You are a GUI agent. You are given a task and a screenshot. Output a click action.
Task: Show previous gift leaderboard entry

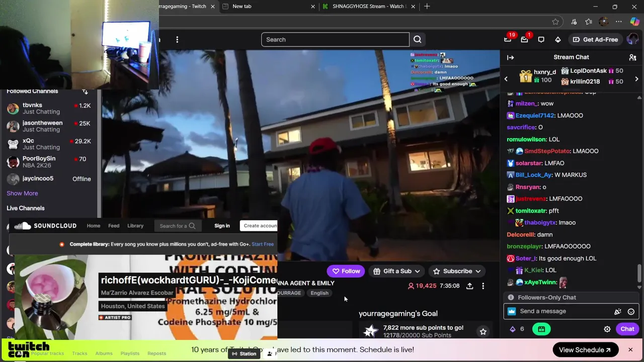506,79
